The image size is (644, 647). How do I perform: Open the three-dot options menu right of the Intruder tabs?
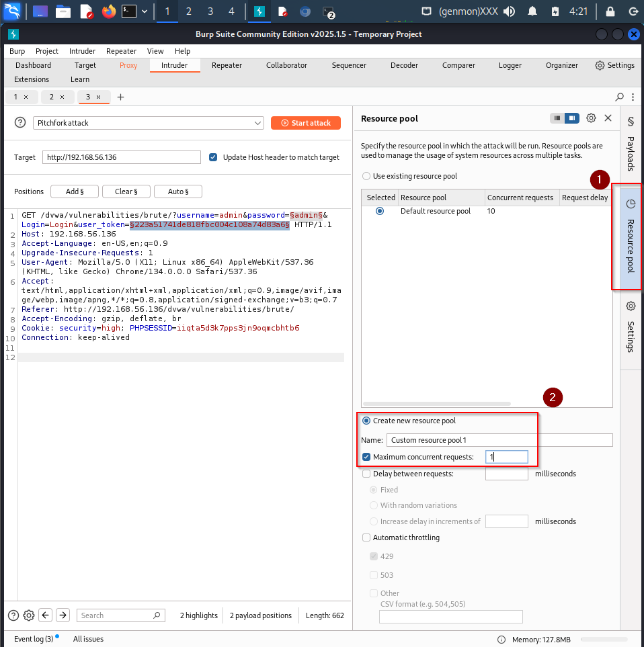click(633, 97)
